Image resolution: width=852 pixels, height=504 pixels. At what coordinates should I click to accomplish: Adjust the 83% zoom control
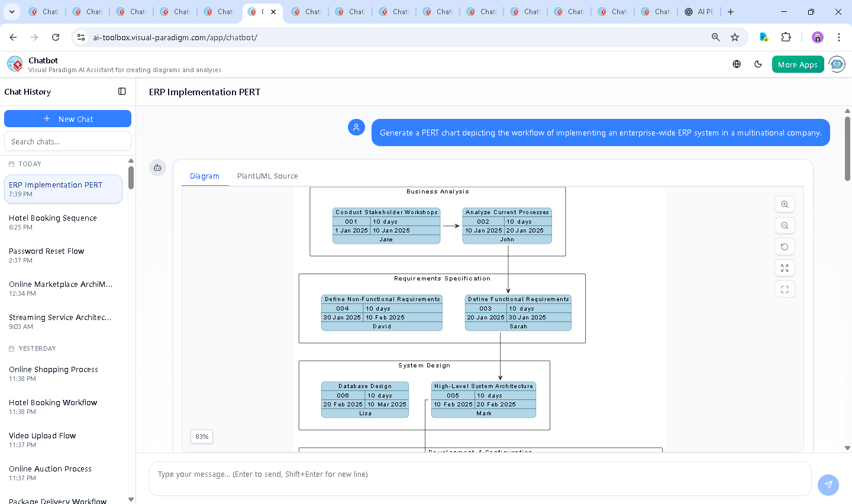pos(201,437)
